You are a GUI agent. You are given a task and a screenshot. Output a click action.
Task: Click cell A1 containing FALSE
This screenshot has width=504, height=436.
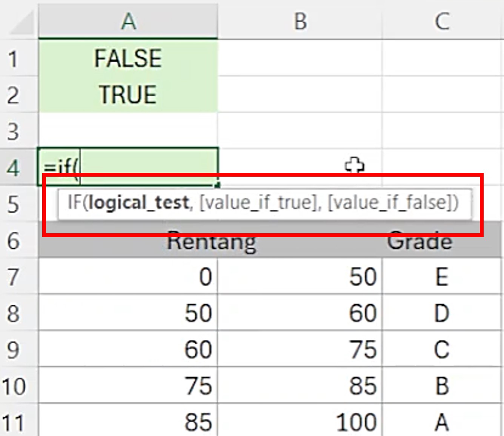point(128,59)
